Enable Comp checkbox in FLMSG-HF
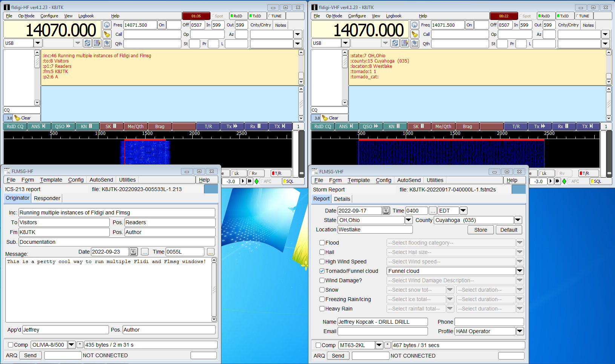The width and height of the screenshot is (615, 364). click(x=11, y=345)
